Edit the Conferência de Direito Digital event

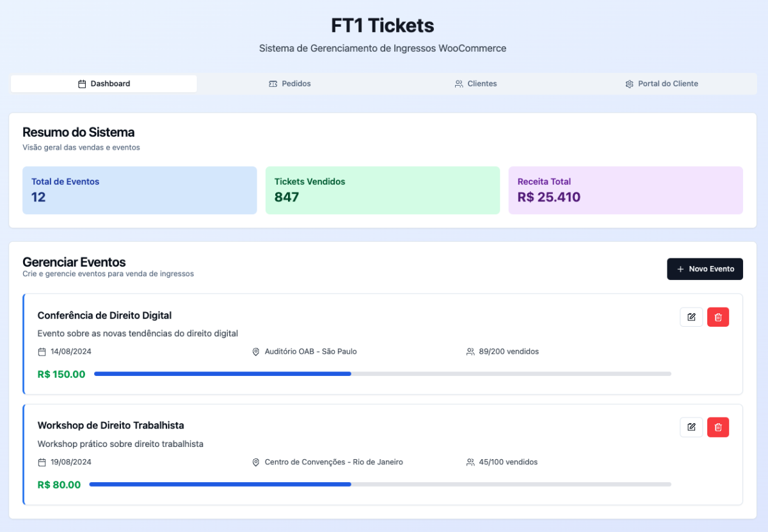pos(691,317)
